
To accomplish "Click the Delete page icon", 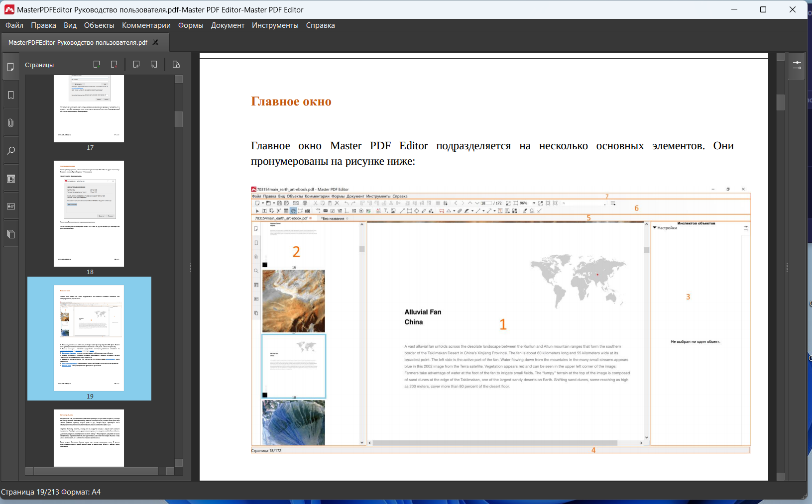I will [x=114, y=64].
